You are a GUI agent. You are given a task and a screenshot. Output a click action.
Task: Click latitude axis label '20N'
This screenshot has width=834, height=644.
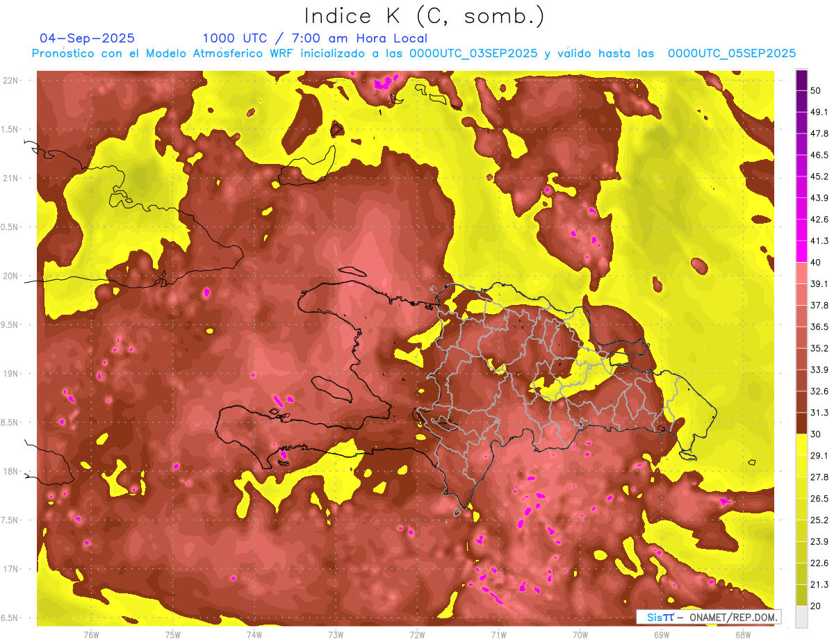[10, 276]
